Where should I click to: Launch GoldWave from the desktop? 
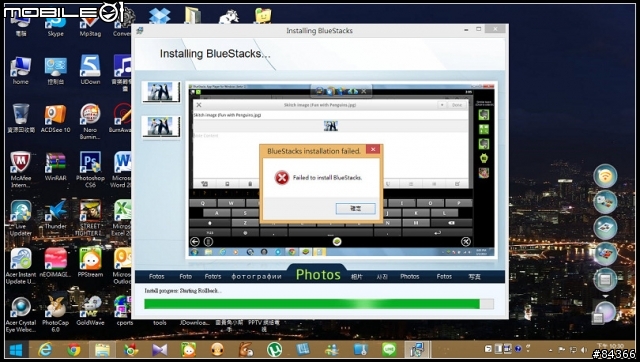90,311
